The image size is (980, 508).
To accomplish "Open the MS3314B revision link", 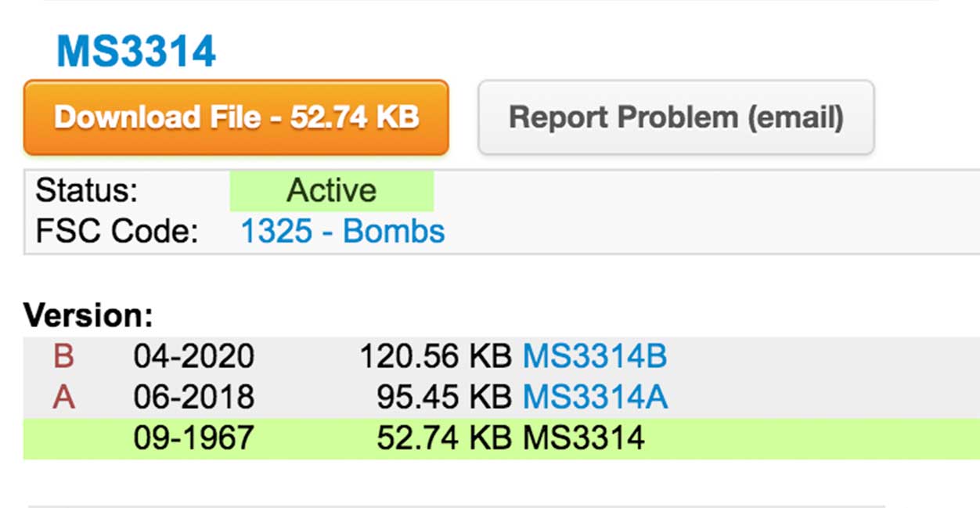I will pyautogui.click(x=594, y=357).
